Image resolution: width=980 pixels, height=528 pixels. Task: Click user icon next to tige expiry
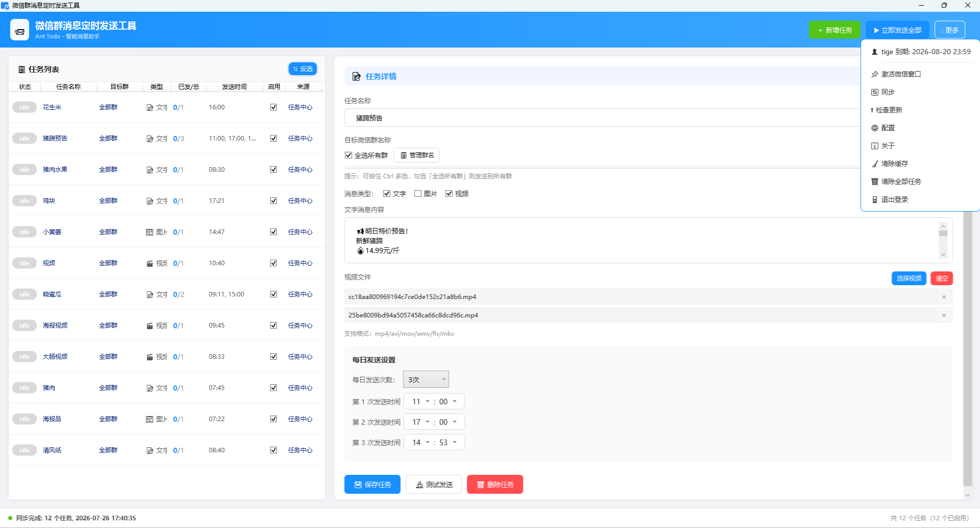(874, 52)
